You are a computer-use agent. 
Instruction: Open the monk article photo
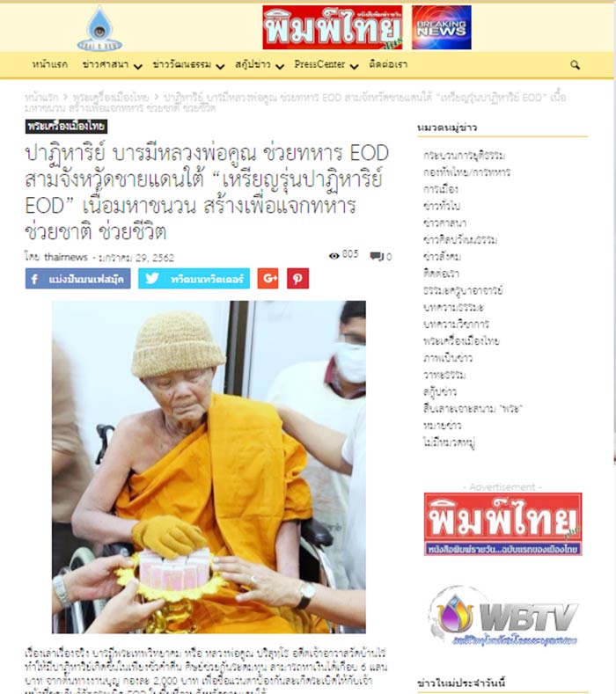tap(209, 467)
